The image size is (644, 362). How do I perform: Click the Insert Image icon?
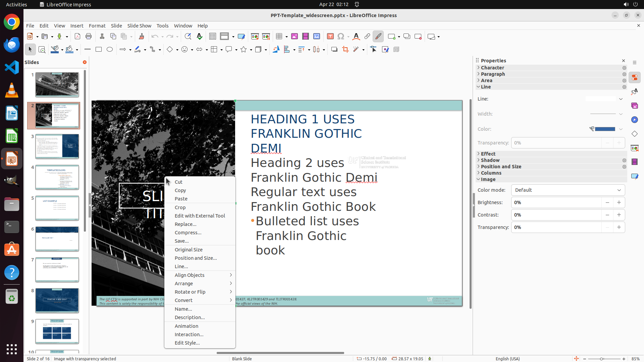294,37
